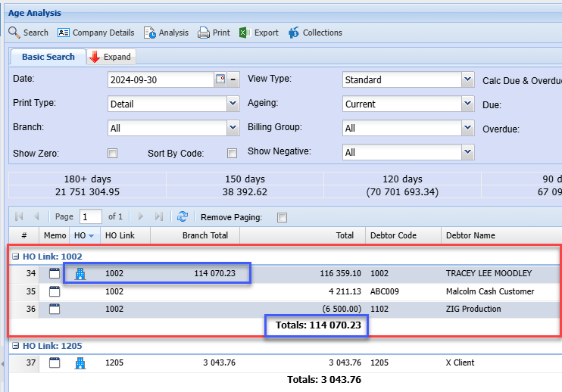The width and height of the screenshot is (562, 392).
Task: Open the Billing Group dropdown
Action: pyautogui.click(x=467, y=129)
